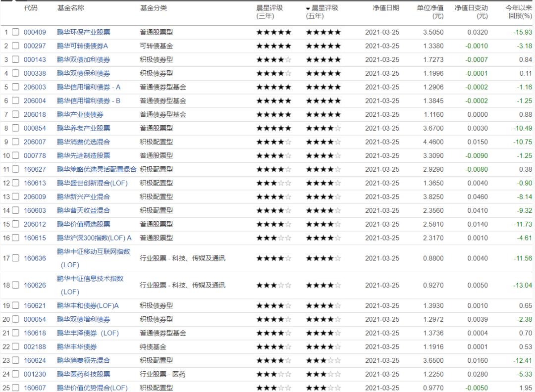
Task: Click the 鹏华医药科技股票 name link
Action: click(x=83, y=374)
